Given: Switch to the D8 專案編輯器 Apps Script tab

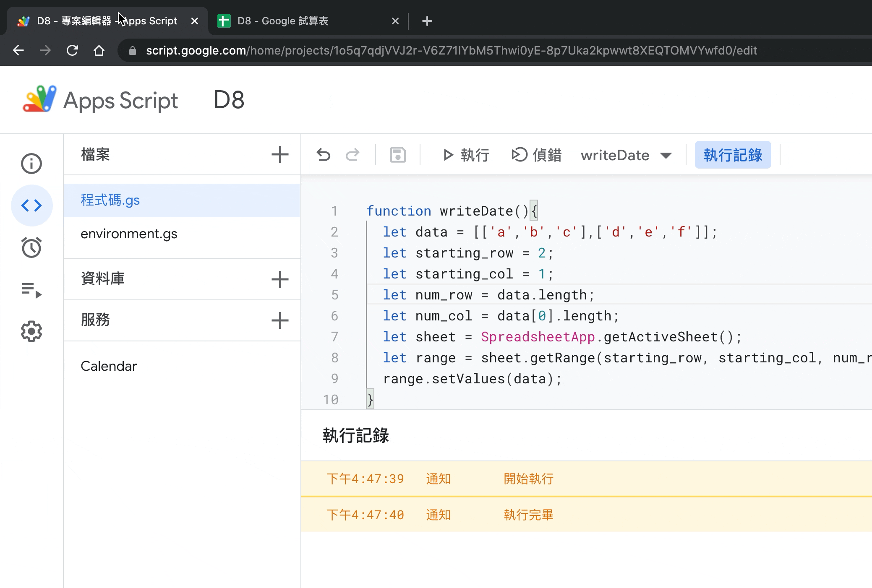Looking at the screenshot, I should (x=107, y=21).
